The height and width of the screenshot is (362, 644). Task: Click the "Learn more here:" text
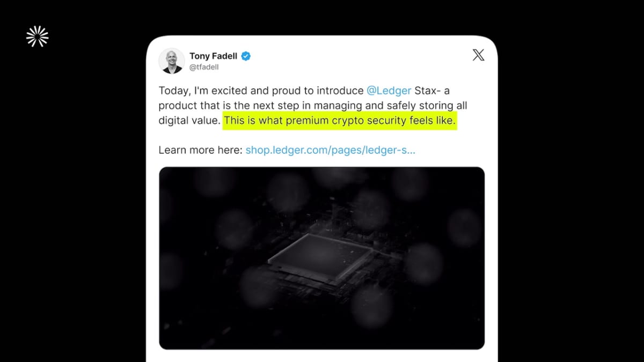click(200, 150)
